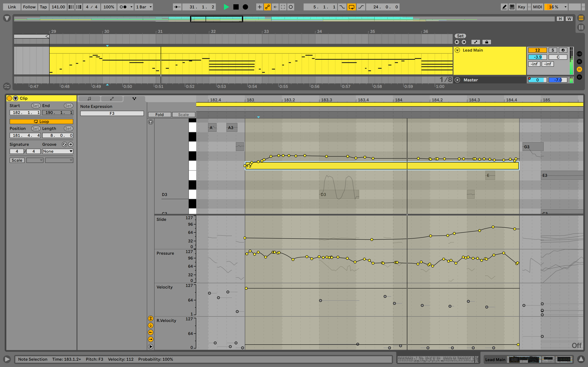Toggle the Link button on transport
The image size is (588, 367).
pyautogui.click(x=11, y=6)
